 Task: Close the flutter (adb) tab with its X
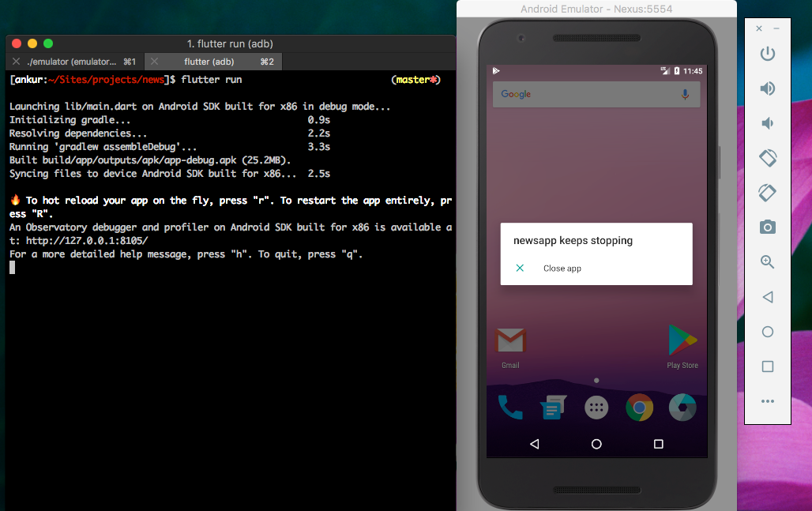click(x=154, y=62)
